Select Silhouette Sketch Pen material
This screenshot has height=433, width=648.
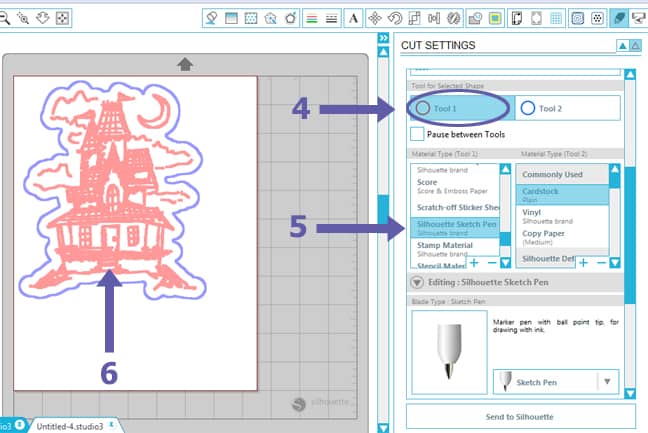point(455,228)
